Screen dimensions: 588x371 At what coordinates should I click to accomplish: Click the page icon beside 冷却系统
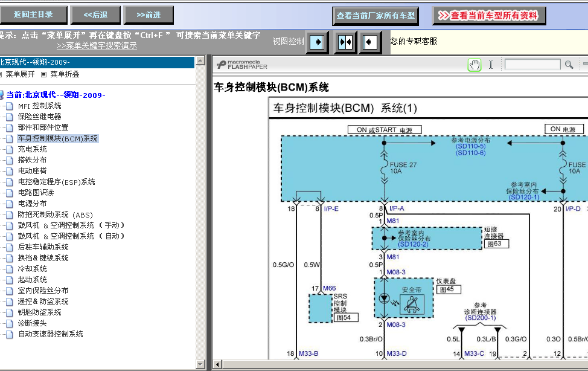click(10, 269)
